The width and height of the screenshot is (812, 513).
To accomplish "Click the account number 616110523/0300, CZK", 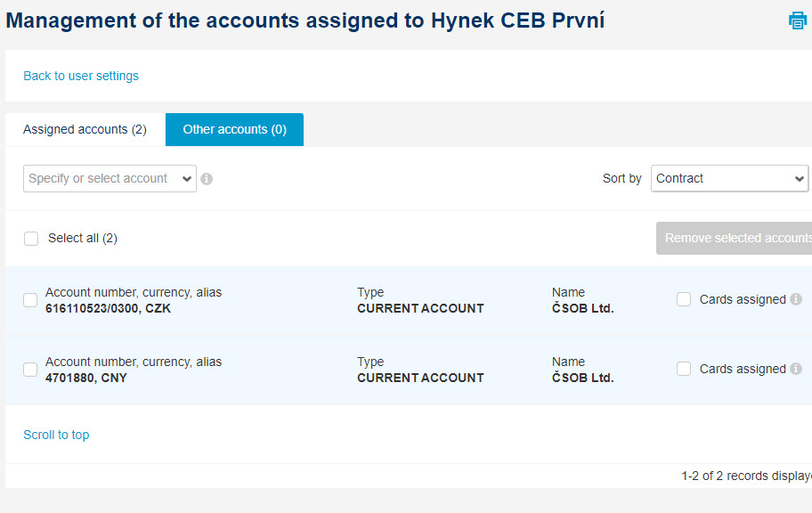I will coord(109,308).
